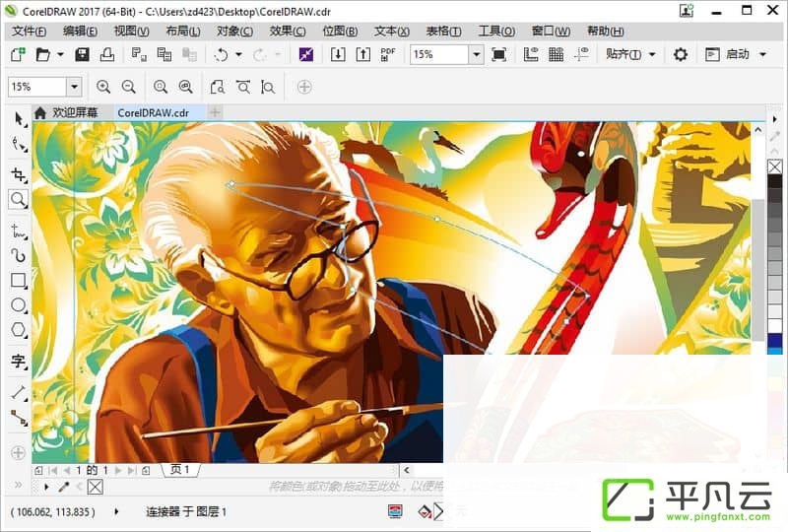Click the Publish to PDF icon
The height and width of the screenshot is (532, 788).
point(387,54)
